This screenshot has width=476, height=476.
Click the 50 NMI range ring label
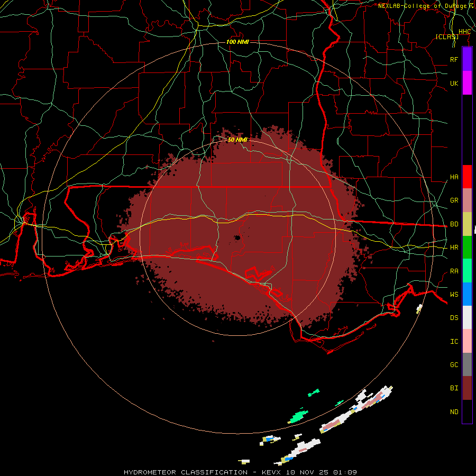[x=237, y=140]
